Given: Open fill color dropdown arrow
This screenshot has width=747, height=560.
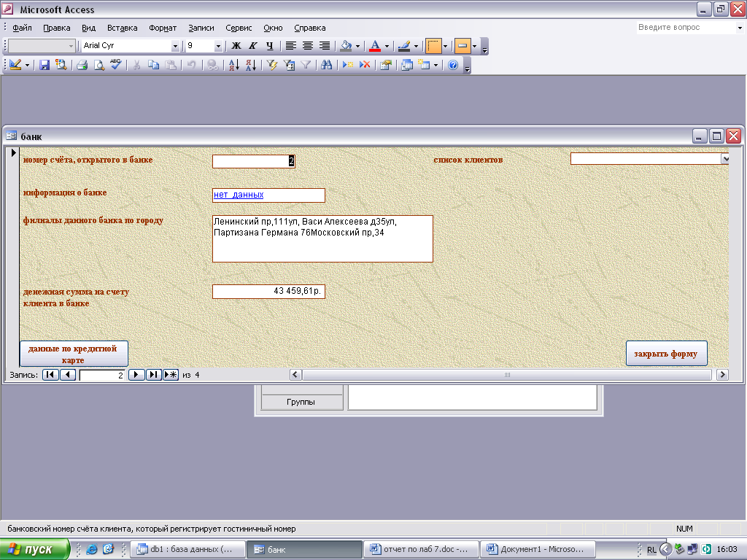Looking at the screenshot, I should pyautogui.click(x=357, y=46).
